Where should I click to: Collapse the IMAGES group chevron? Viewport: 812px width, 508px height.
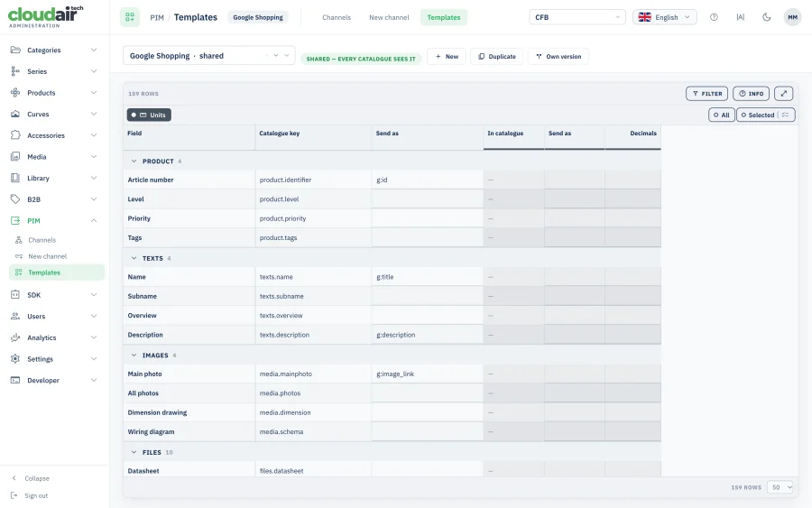point(134,356)
